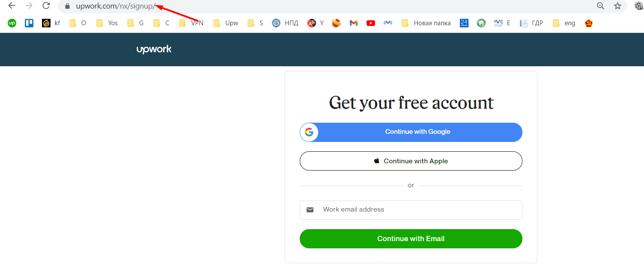Click the zoom magnifier icon in address bar
The image size is (644, 277).
[x=601, y=6]
